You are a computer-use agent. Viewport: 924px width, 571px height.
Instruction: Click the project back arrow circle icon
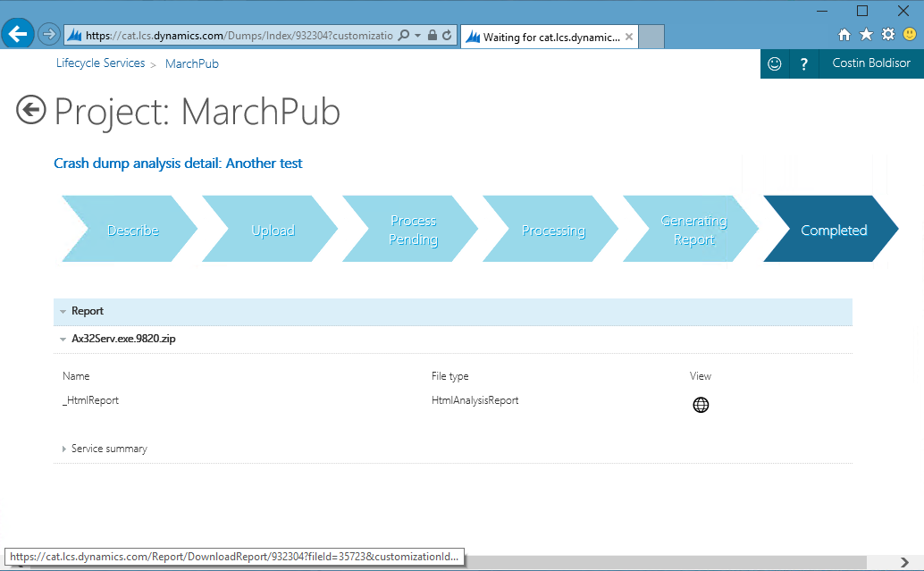30,110
